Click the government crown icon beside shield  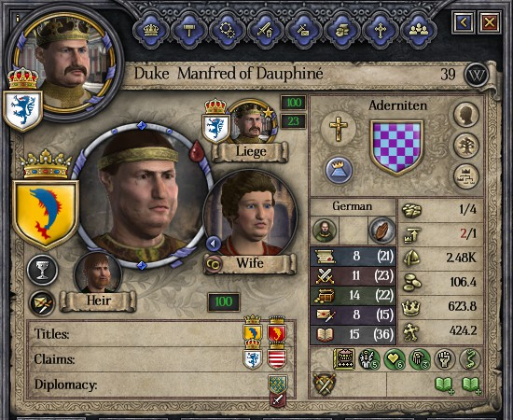pos(339,169)
